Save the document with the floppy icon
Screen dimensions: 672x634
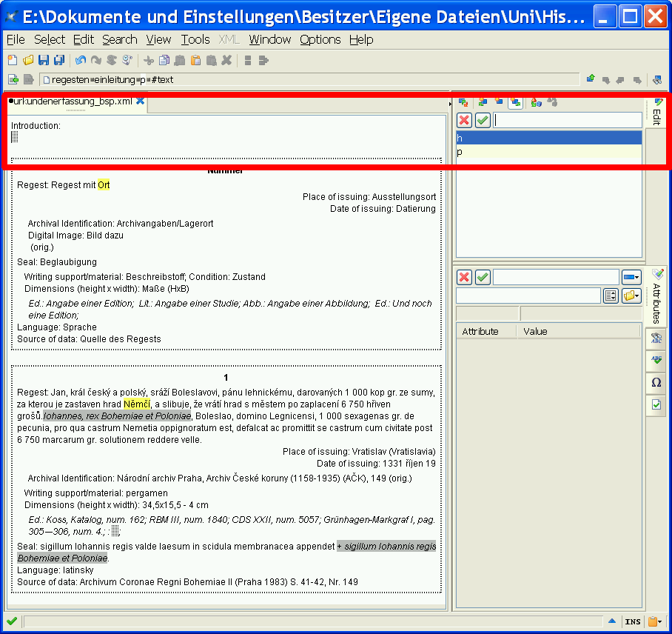pyautogui.click(x=44, y=61)
